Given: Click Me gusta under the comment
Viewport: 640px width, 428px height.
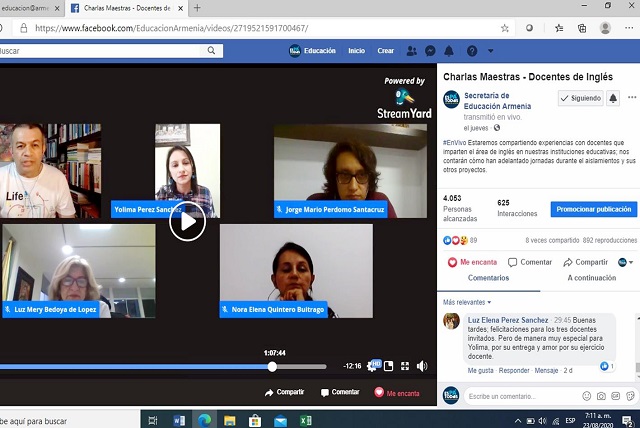Looking at the screenshot, I should (x=480, y=370).
